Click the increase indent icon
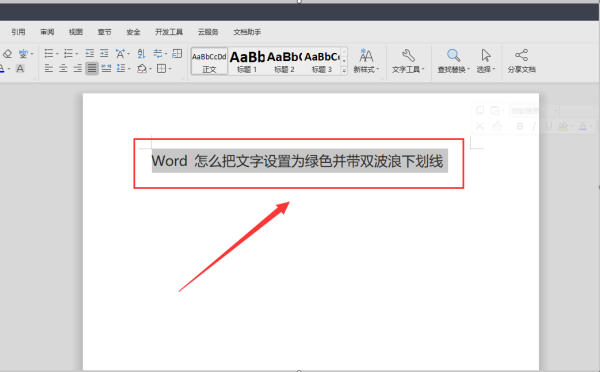600x372 pixels. coord(104,53)
